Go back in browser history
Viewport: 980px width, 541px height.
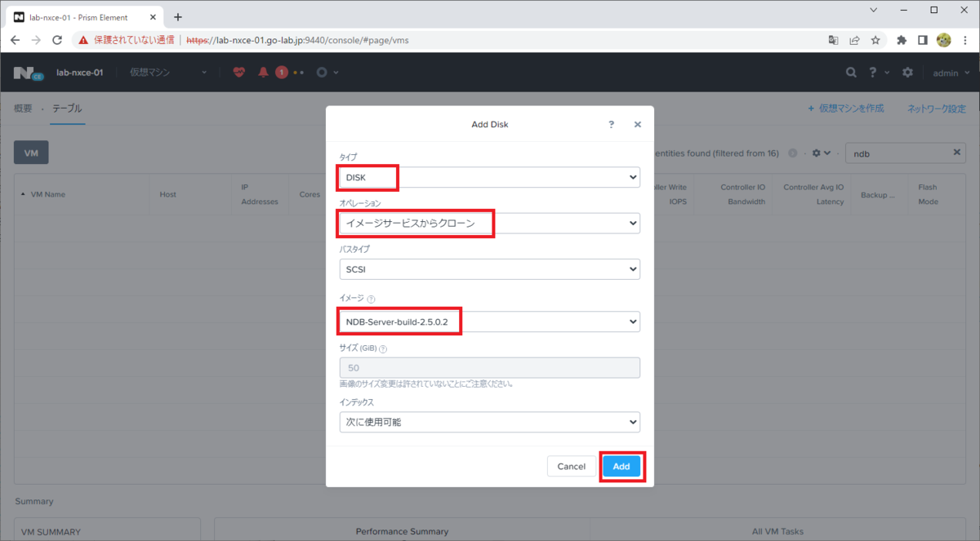pyautogui.click(x=16, y=39)
